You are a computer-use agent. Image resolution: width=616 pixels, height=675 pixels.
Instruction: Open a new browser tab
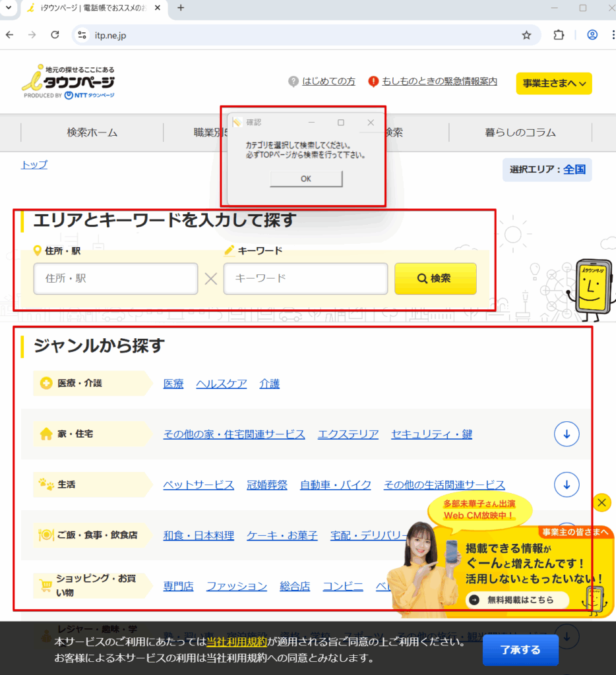coord(181,8)
